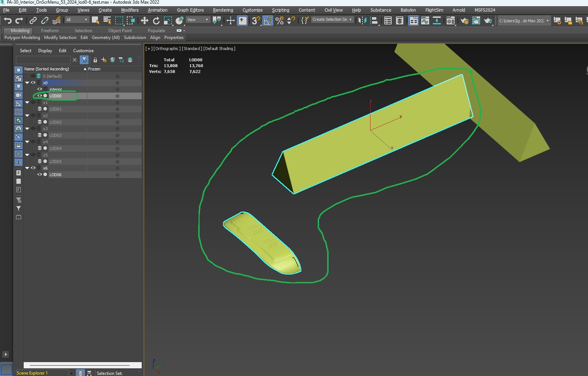
Task: Select the Move transform tool
Action: [145, 20]
